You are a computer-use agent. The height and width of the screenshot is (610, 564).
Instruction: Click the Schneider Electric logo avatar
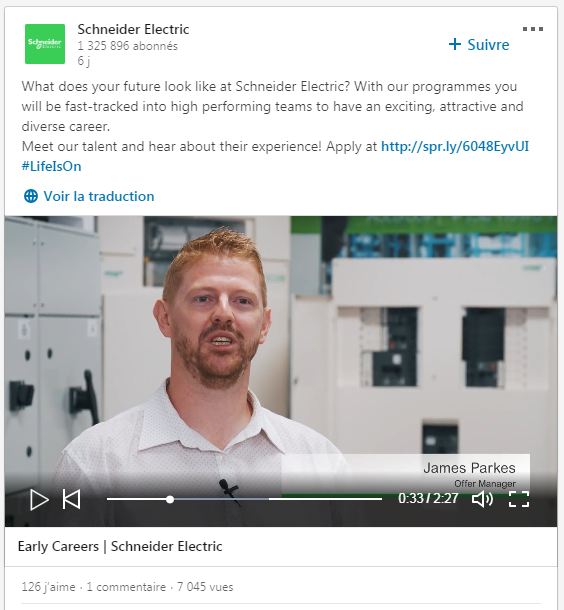[x=45, y=44]
